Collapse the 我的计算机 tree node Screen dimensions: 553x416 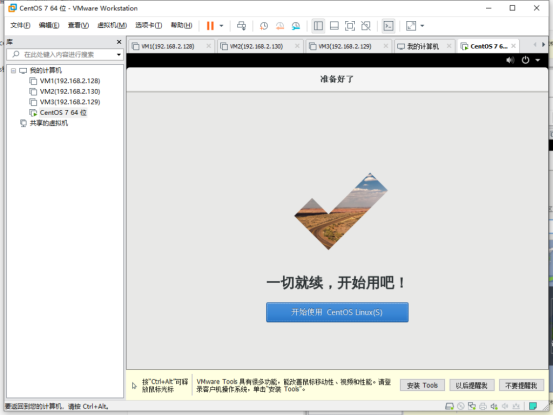pos(13,71)
